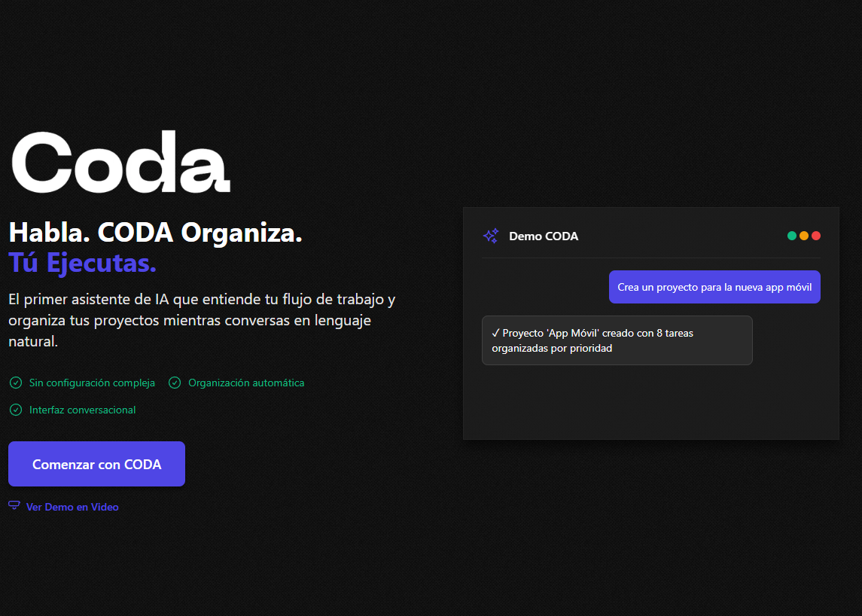The image size is (862, 616).
Task: Click the 'Comenzar con CODA' button
Action: (x=96, y=463)
